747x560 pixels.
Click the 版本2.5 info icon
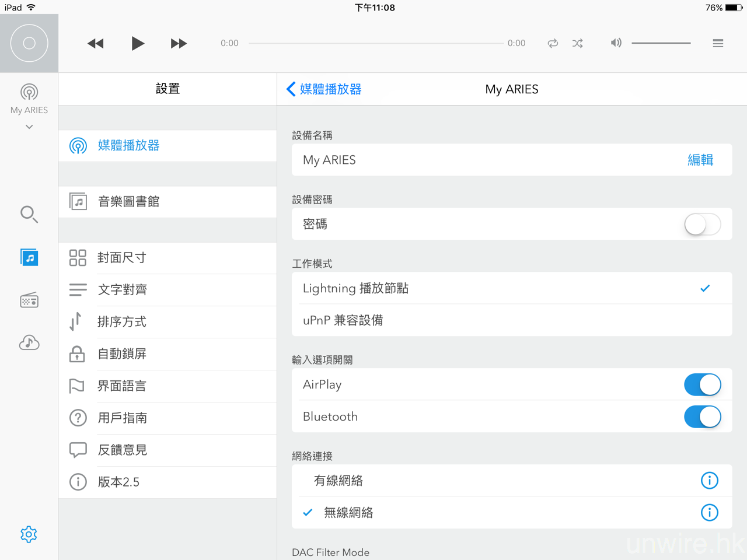(78, 482)
